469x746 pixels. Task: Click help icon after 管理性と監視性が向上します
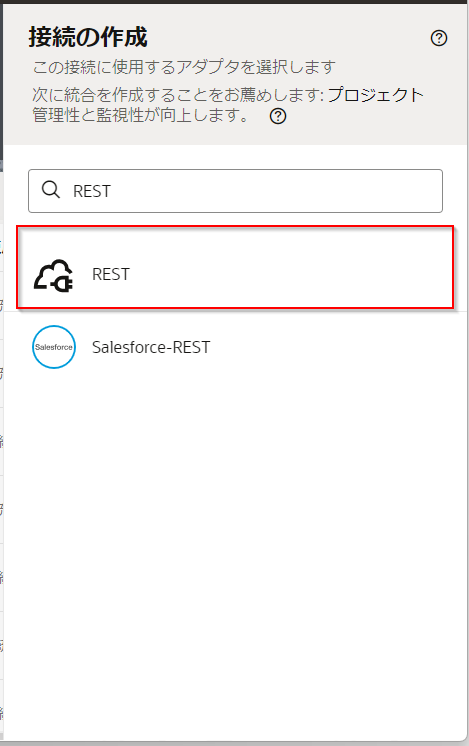[278, 116]
